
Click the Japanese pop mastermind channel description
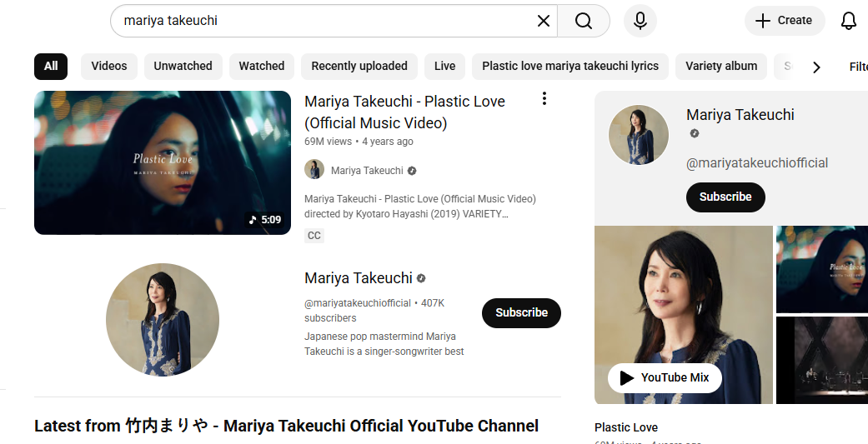point(384,344)
